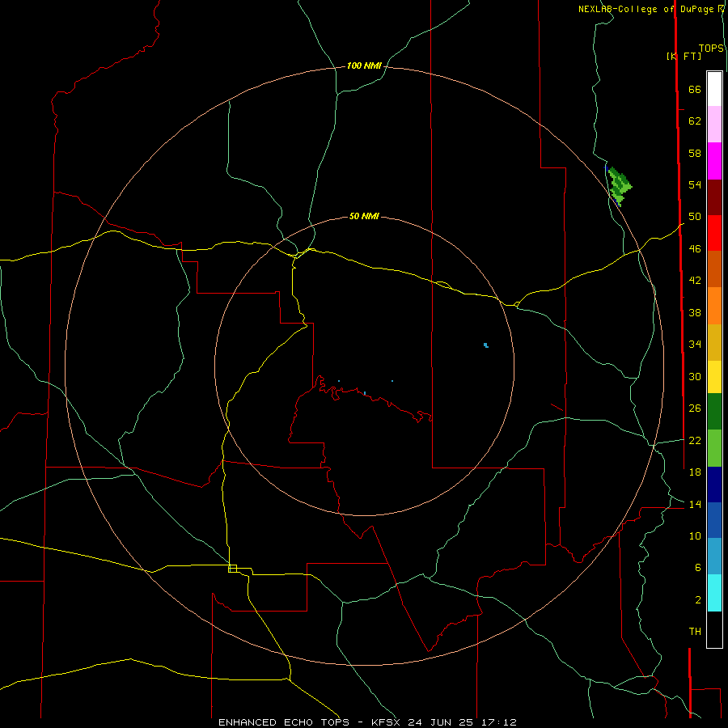This screenshot has height=728, width=728.
Task: Click the "50 NMI" range ring label
Action: click(364, 216)
